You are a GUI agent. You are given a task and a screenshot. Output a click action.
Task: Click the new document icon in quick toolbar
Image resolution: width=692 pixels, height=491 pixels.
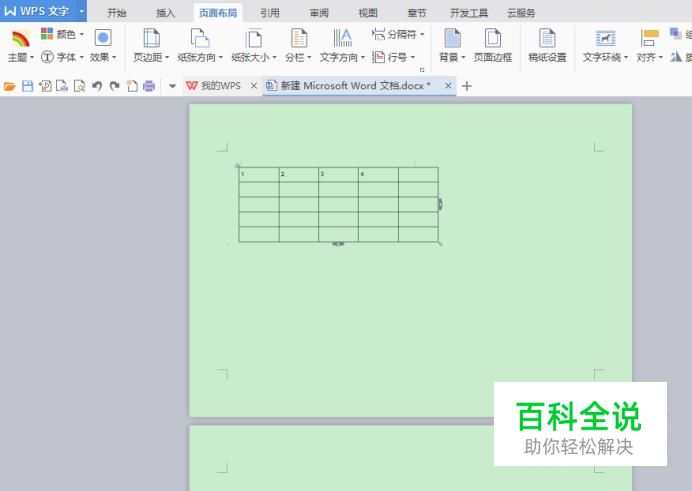(x=132, y=86)
